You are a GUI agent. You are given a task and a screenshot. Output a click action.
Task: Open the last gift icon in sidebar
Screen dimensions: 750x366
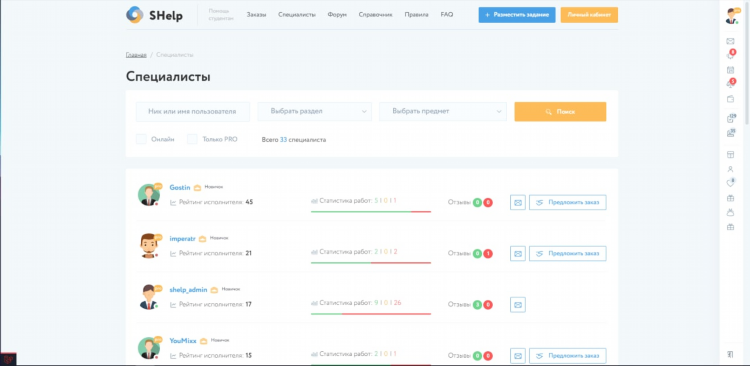click(x=730, y=227)
